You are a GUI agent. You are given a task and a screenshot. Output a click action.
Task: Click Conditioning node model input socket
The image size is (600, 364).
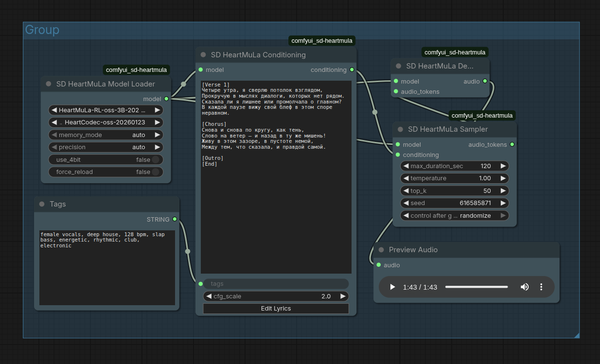pos(201,70)
